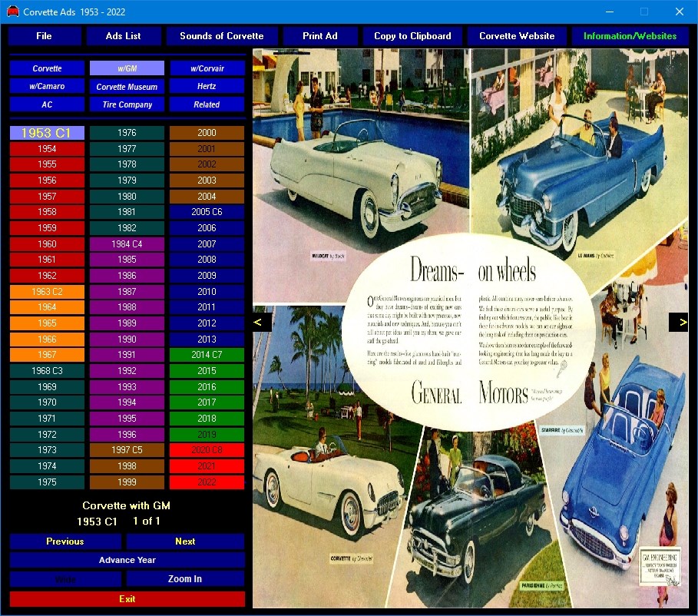Screen dimensions: 698x616
Task: Choose year 2020 C8
Action: point(207,450)
